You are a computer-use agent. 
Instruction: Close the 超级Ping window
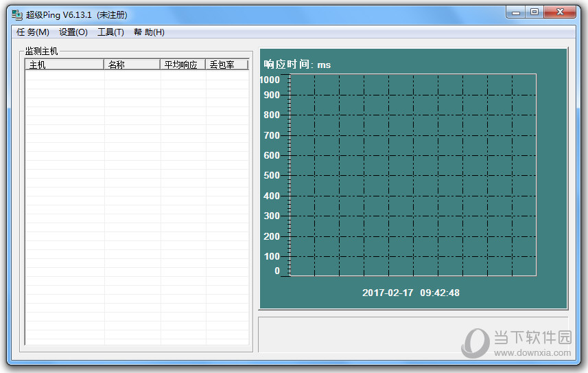pyautogui.click(x=560, y=12)
